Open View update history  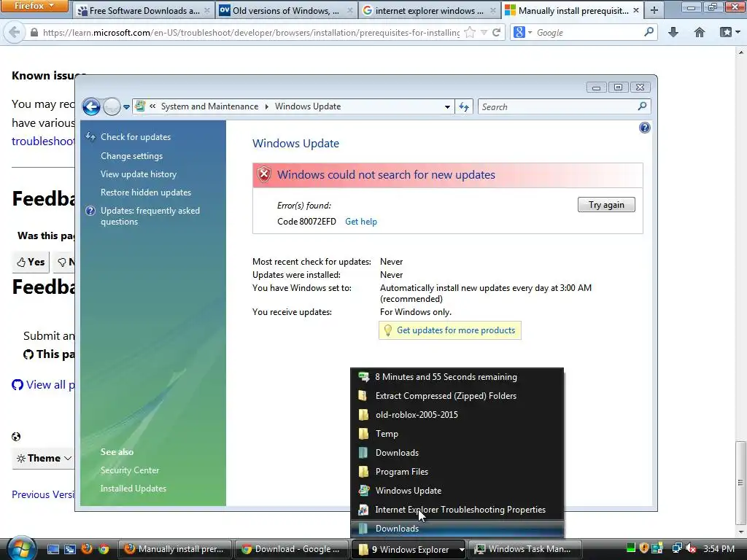(138, 174)
